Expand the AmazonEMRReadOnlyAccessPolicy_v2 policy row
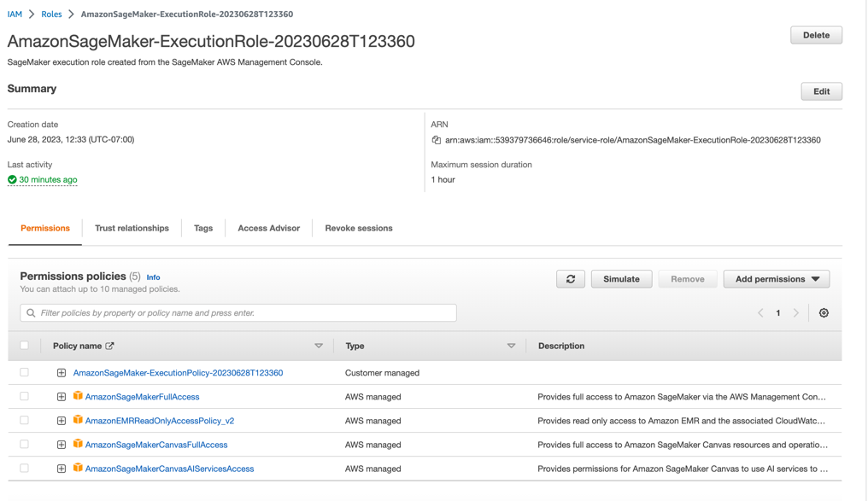Screen dimensions: 868x501 tap(62, 421)
